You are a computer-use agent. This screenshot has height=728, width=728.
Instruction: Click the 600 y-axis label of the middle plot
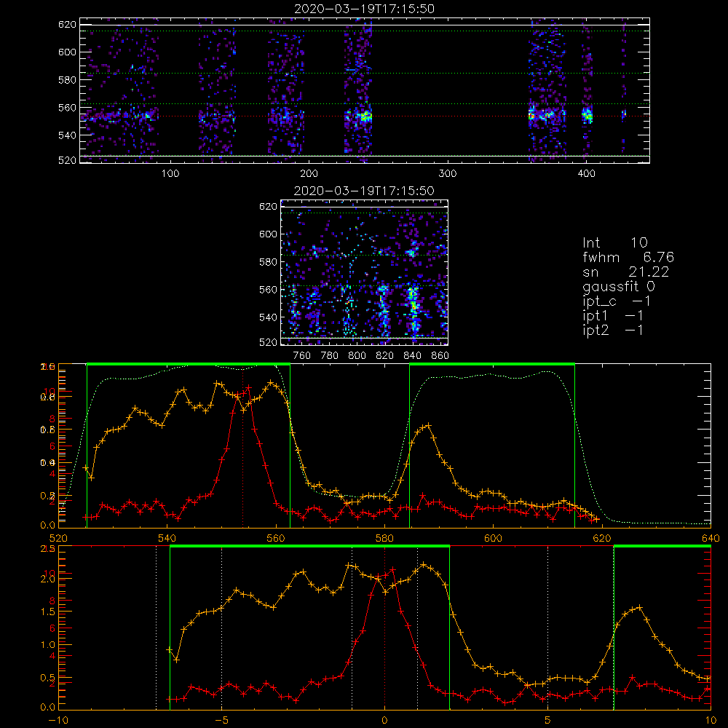(x=268, y=234)
